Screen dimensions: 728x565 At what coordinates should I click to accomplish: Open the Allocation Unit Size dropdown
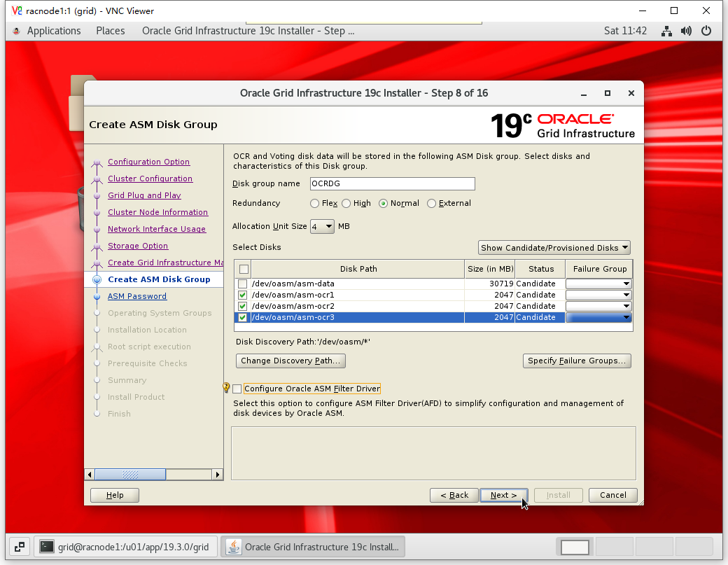322,227
